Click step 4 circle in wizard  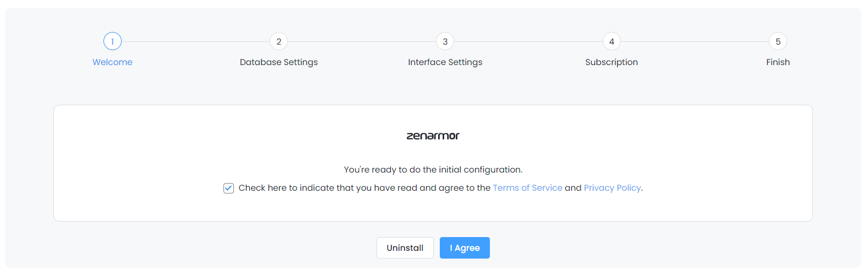612,41
